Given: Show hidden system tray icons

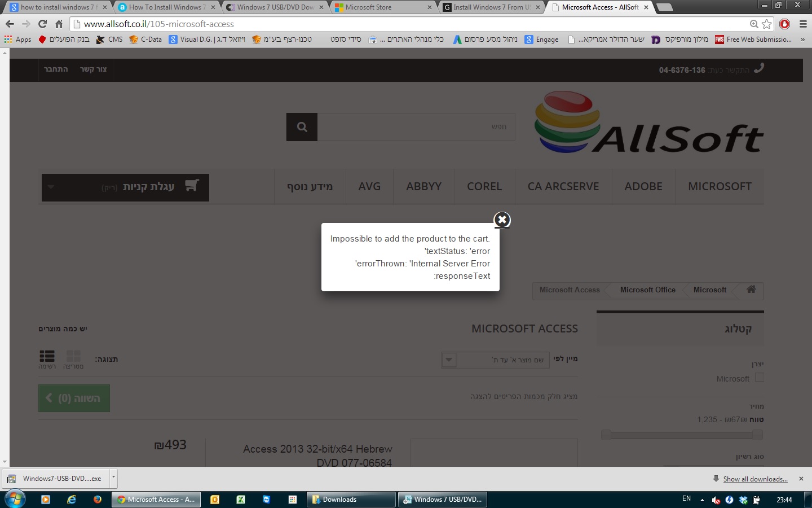Looking at the screenshot, I should [x=702, y=500].
